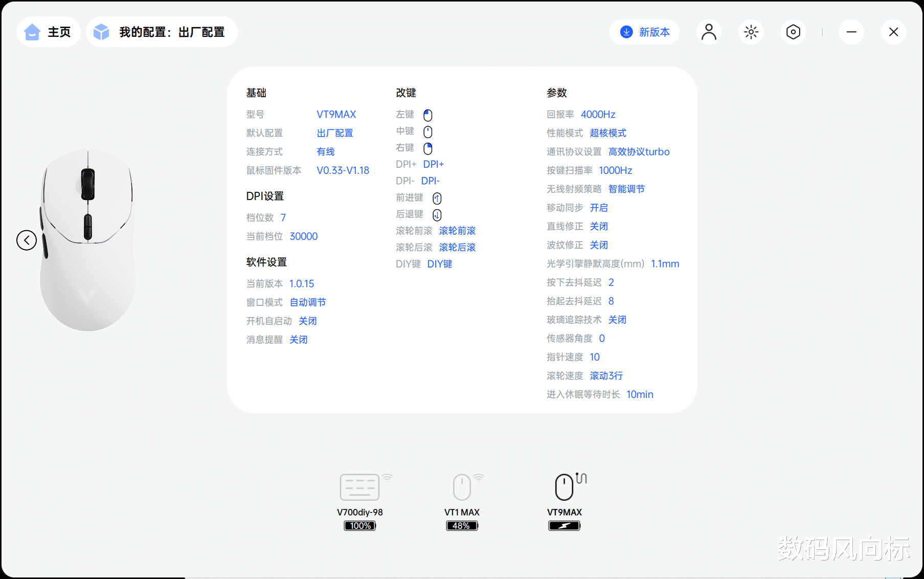Click 传感器角度 value 0
This screenshot has height=579, width=924.
pos(602,339)
